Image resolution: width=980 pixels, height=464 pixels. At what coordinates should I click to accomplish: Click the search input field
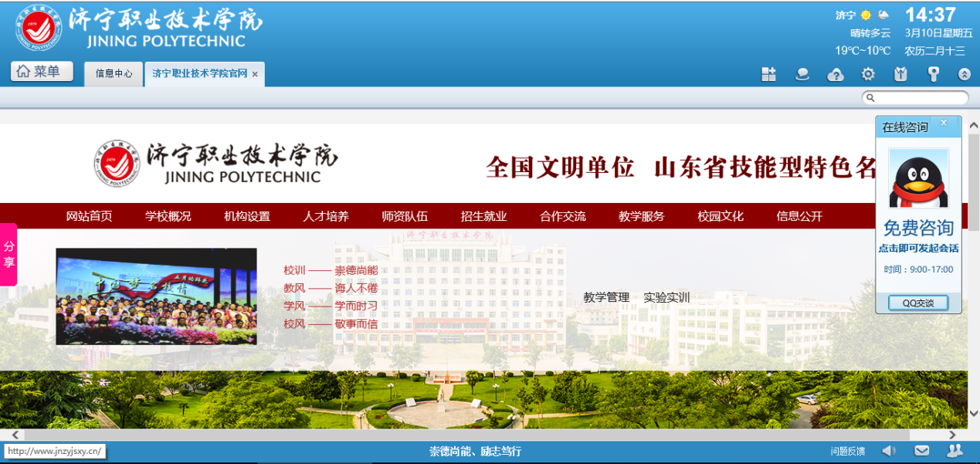click(x=921, y=98)
